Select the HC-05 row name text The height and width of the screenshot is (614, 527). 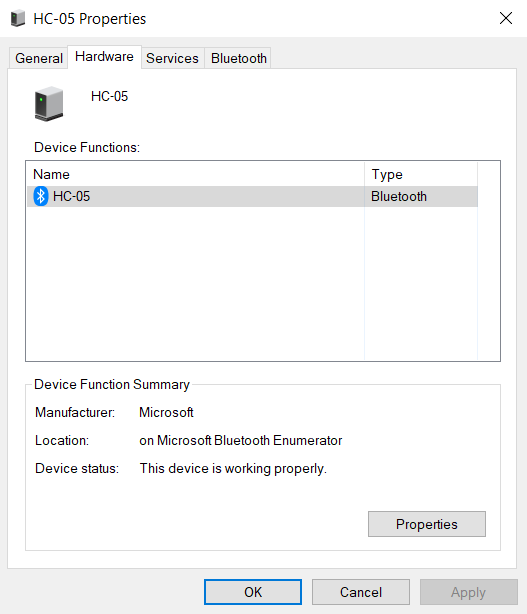click(x=71, y=196)
